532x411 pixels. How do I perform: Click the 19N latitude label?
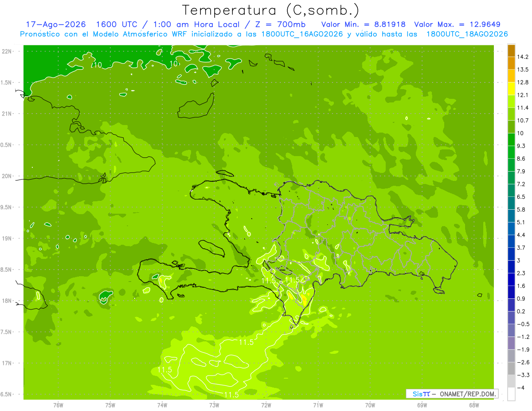[8, 239]
